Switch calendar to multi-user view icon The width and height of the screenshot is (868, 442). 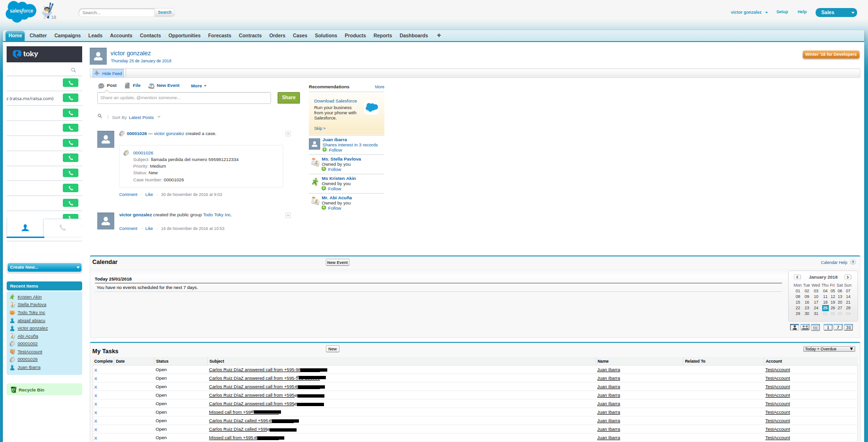point(805,327)
